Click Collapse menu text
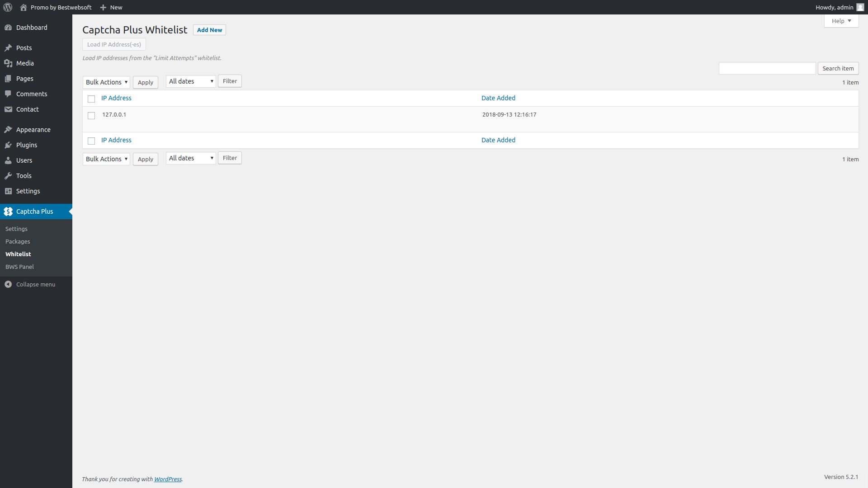868x488 pixels. click(x=36, y=284)
